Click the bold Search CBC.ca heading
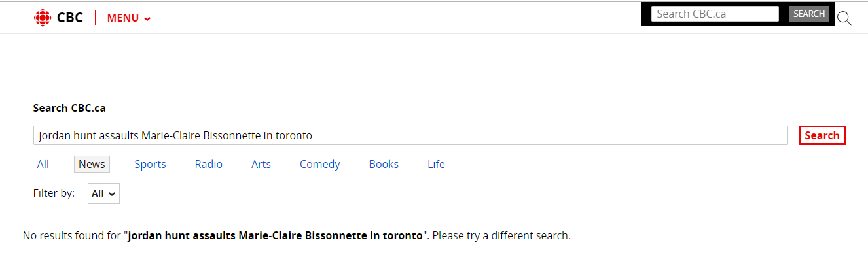Screen dimensions: 868x268 69,108
